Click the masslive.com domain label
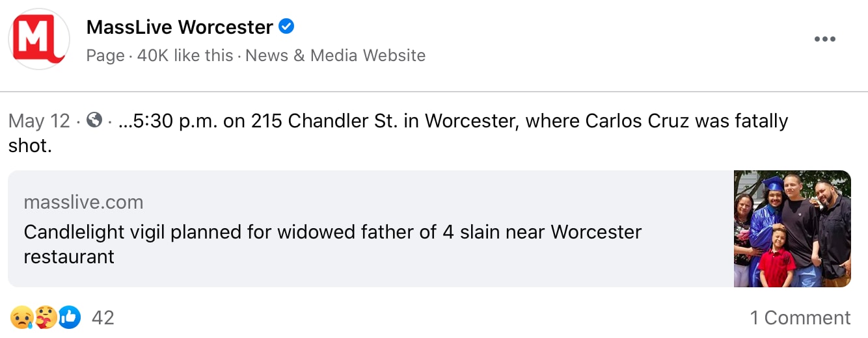This screenshot has height=338, width=868. [x=83, y=202]
